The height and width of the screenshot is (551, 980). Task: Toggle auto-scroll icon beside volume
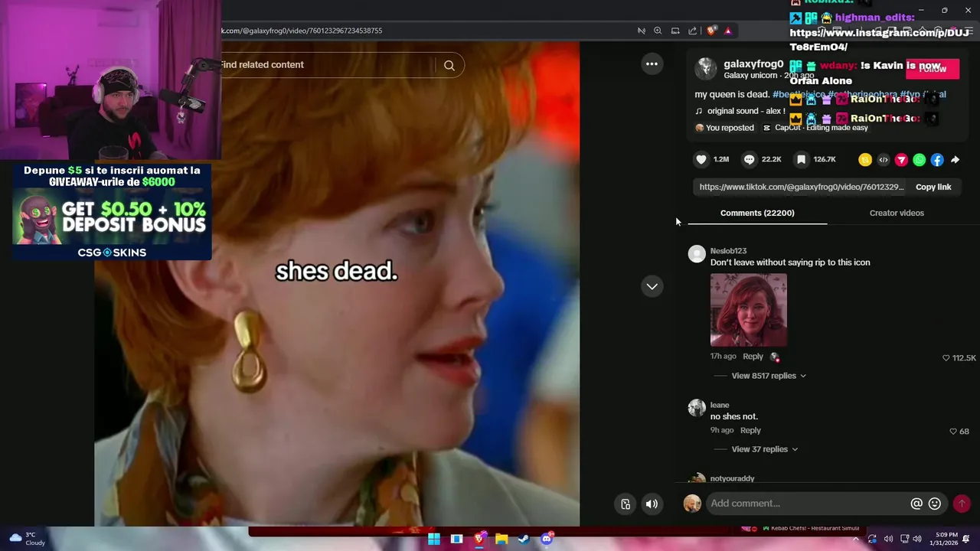[626, 504]
